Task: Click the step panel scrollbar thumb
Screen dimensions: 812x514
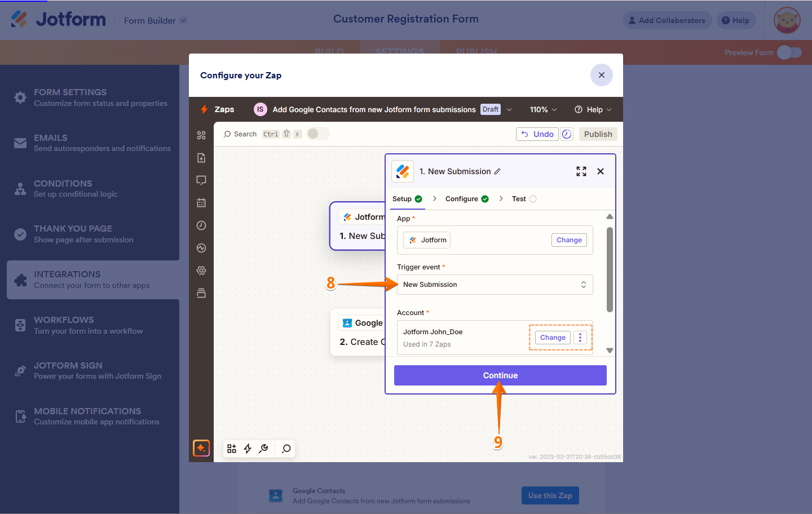Action: tap(610, 269)
